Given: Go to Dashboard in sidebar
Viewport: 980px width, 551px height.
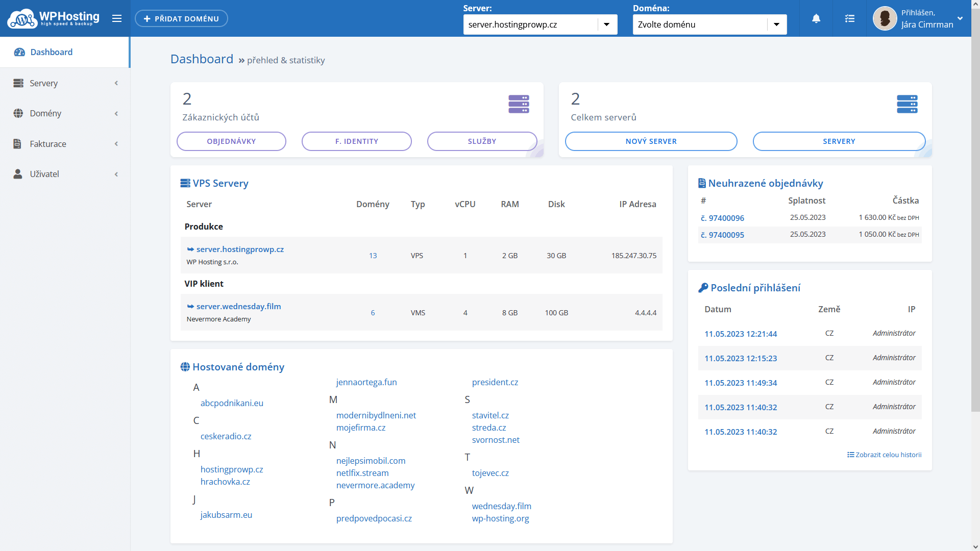Looking at the screenshot, I should (51, 52).
